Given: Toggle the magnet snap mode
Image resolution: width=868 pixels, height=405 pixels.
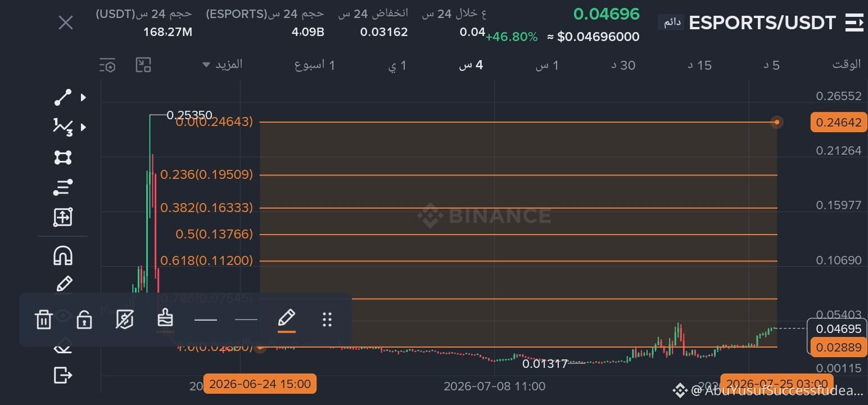Looking at the screenshot, I should coord(62,256).
